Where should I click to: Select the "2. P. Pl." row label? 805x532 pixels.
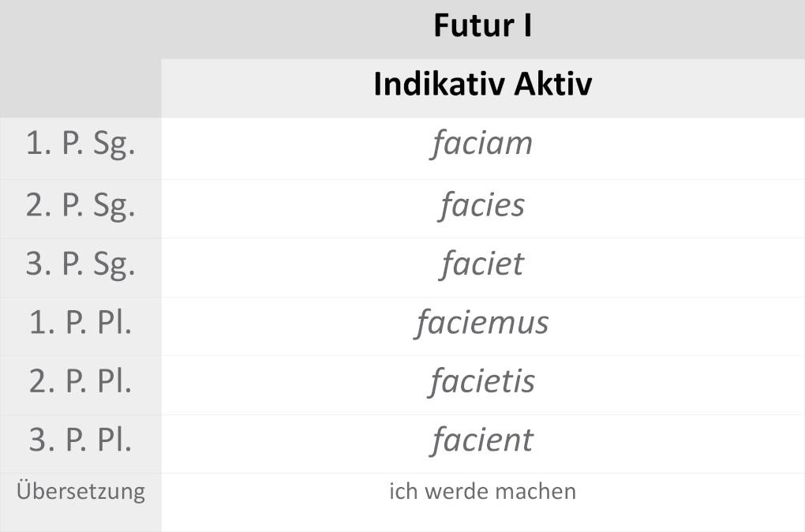pyautogui.click(x=80, y=381)
